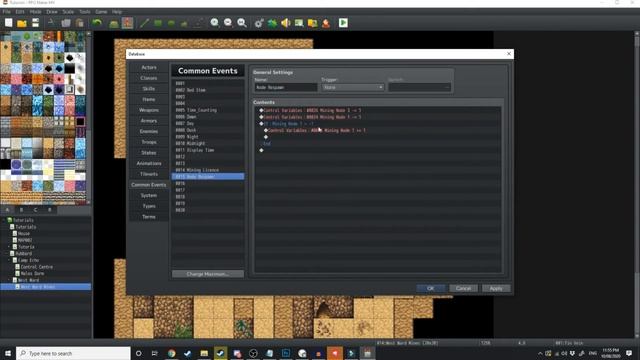The image size is (640, 360).
Task: Select the Control Centre map in tree
Action: click(x=36, y=267)
